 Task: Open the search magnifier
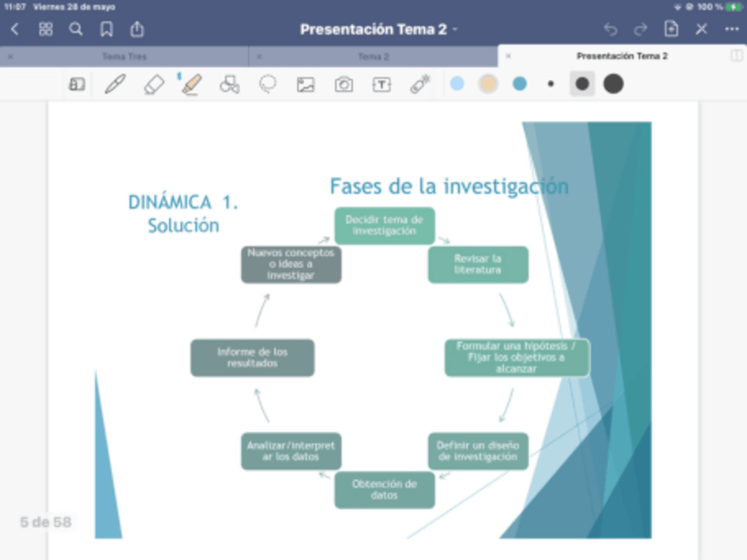coord(76,30)
